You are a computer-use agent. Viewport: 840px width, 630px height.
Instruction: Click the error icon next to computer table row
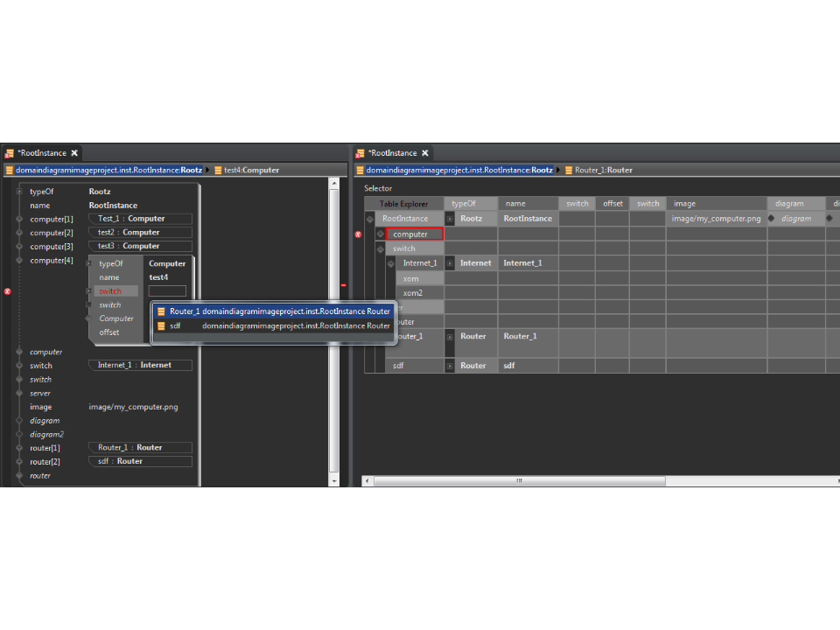tap(358, 234)
